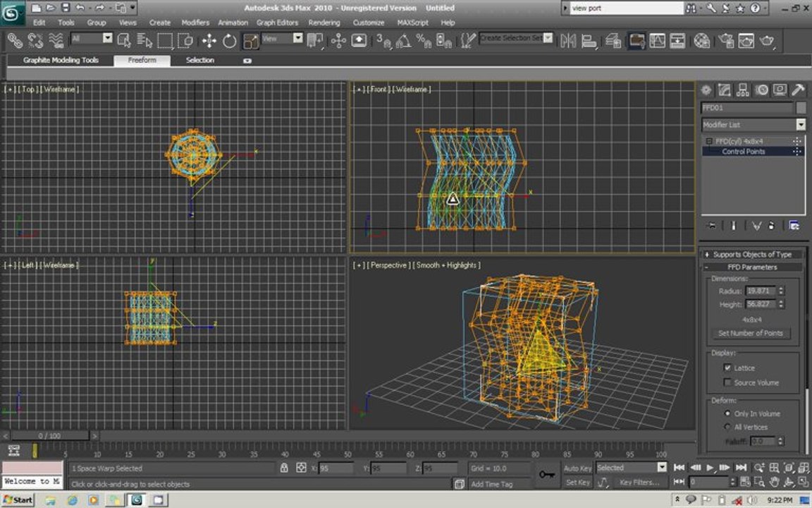The image size is (812, 508).
Task: Toggle the Graphite Modeling Tools ribbon
Action: pyautogui.click(x=637, y=40)
